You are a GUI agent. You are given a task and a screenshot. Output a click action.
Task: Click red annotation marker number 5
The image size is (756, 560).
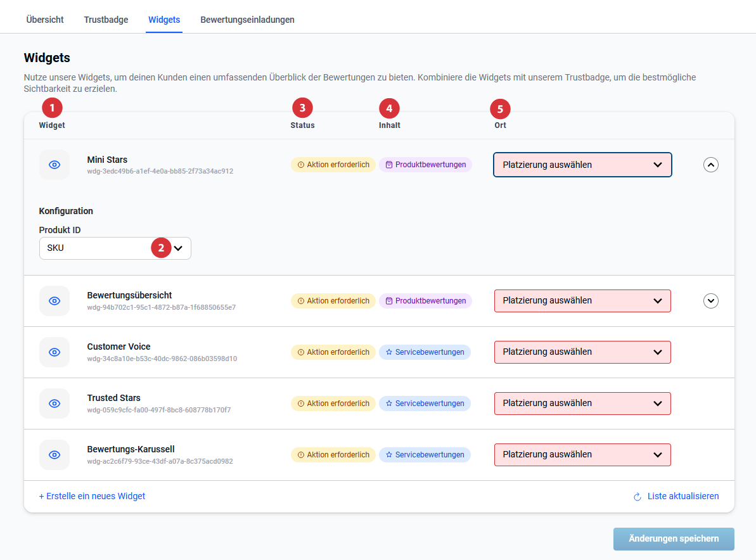tap(500, 109)
